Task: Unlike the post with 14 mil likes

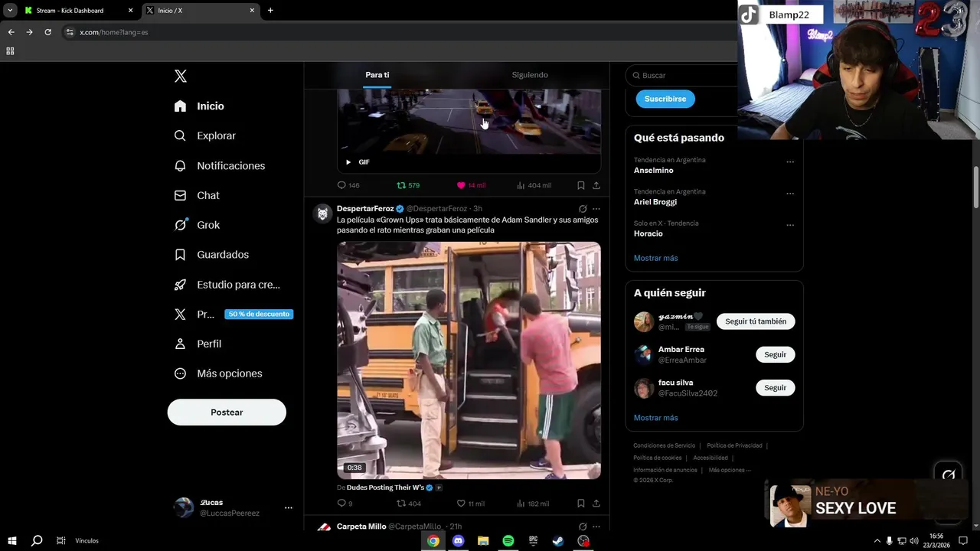Action: [471, 185]
